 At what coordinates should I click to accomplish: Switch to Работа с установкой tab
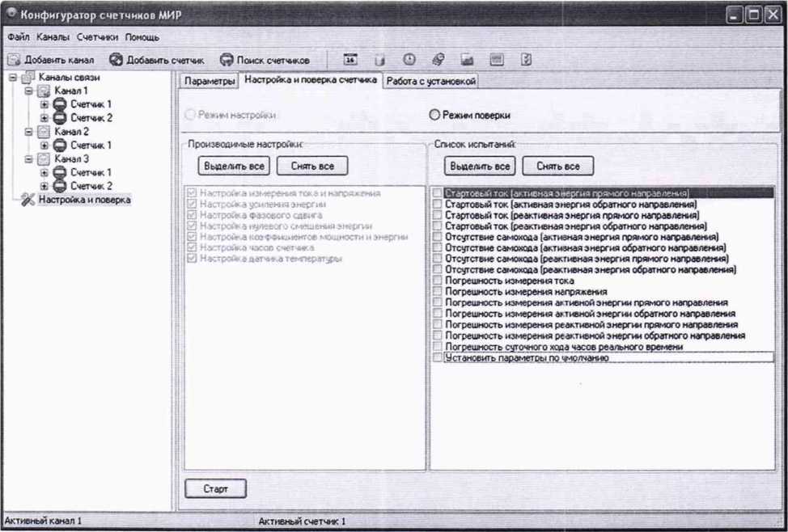[x=430, y=82]
